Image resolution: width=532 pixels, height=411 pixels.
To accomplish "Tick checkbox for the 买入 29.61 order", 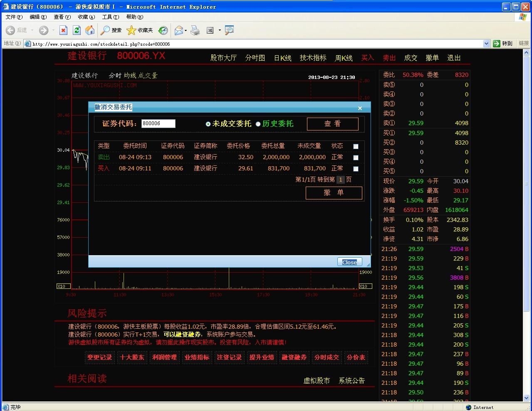I will click(x=356, y=169).
